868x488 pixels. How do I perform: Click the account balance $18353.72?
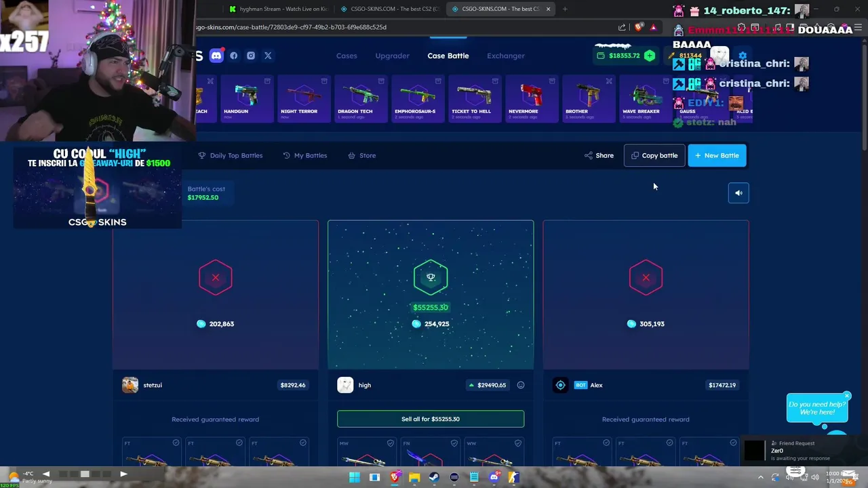[x=624, y=56]
